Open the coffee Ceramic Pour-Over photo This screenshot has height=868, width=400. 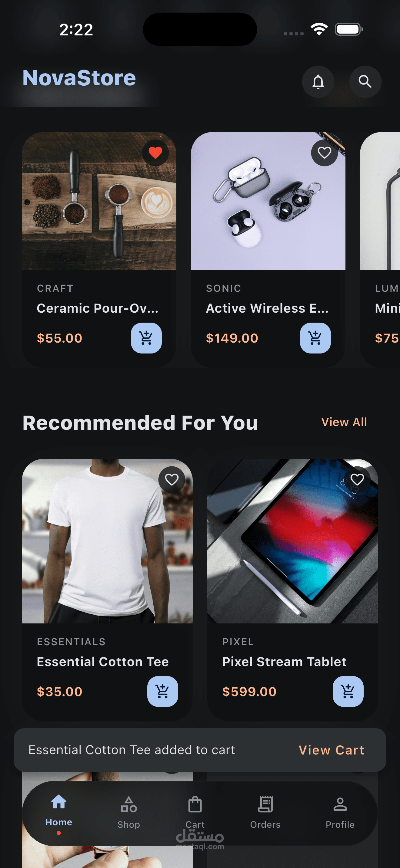99,201
